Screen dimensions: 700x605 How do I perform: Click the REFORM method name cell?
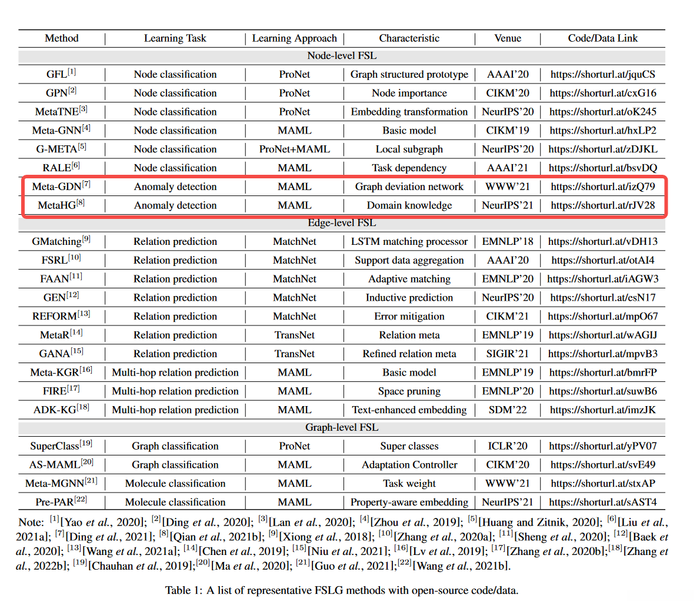(x=61, y=316)
